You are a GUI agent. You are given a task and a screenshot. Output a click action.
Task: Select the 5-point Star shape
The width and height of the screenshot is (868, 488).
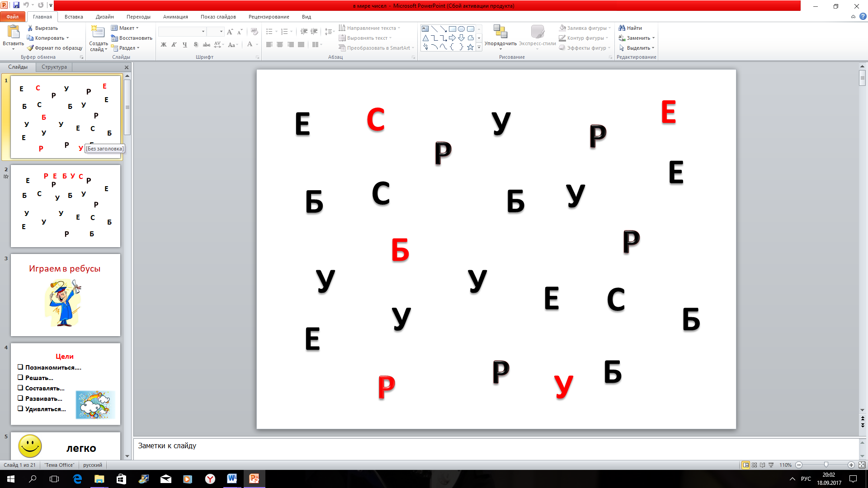coord(470,47)
